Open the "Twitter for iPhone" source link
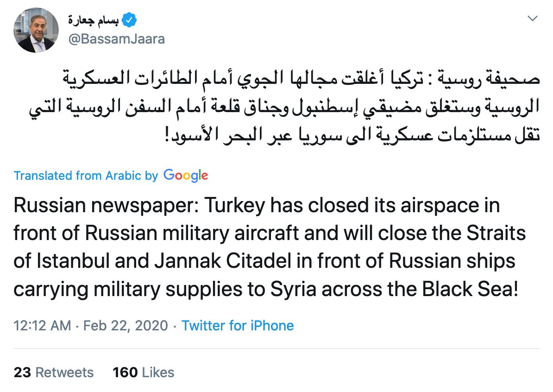The height and width of the screenshot is (392, 553). [x=238, y=325]
